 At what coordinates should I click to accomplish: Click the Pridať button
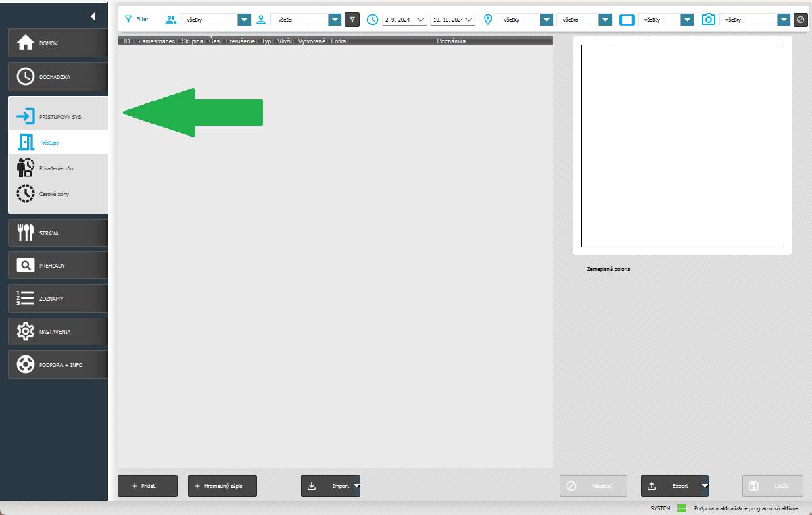[x=147, y=486]
